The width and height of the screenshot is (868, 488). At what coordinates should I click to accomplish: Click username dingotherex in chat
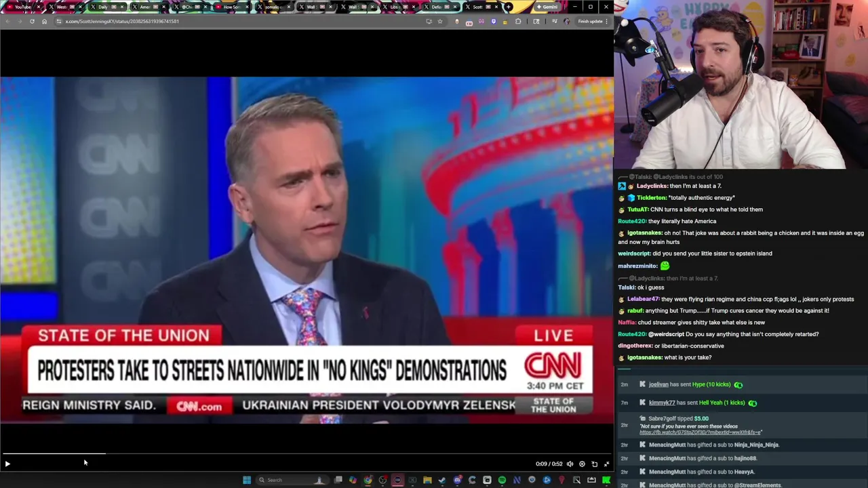coord(635,346)
